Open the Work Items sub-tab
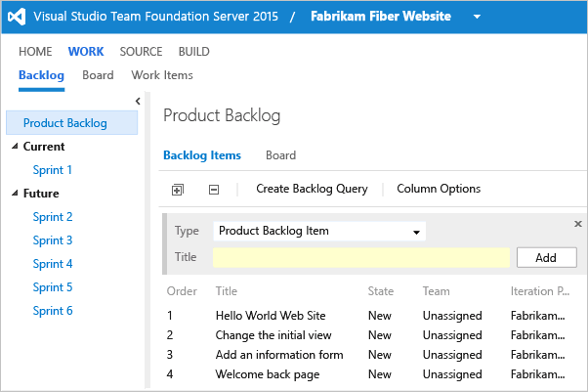588x392 pixels. pyautogui.click(x=161, y=75)
